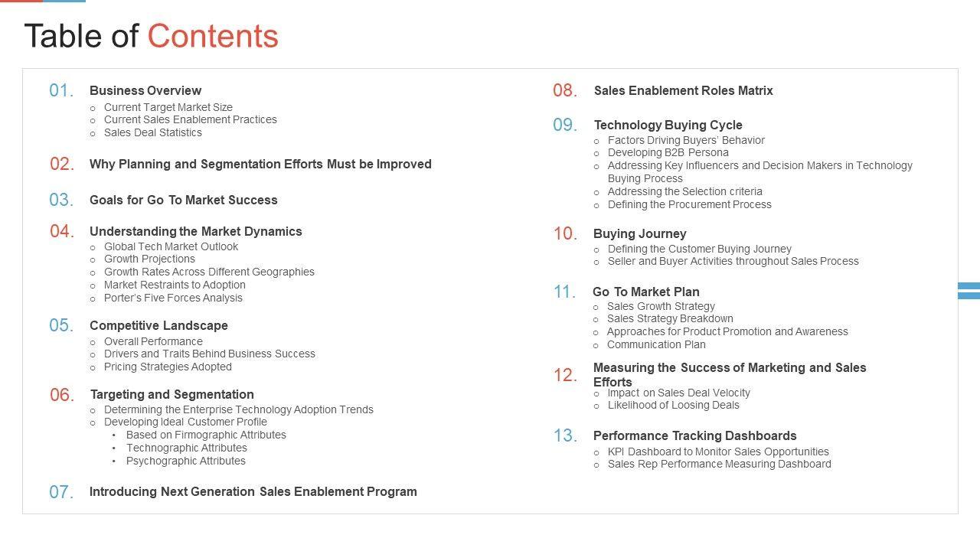This screenshot has width=980, height=551.
Task: Select "Communication Plan" item
Action: tap(656, 344)
